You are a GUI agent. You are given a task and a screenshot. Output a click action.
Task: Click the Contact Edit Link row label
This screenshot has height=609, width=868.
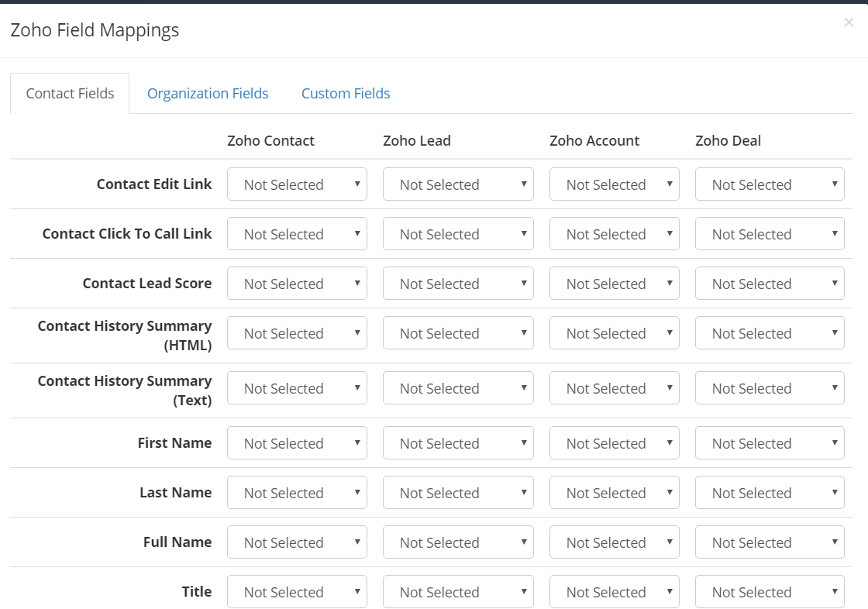click(x=154, y=184)
